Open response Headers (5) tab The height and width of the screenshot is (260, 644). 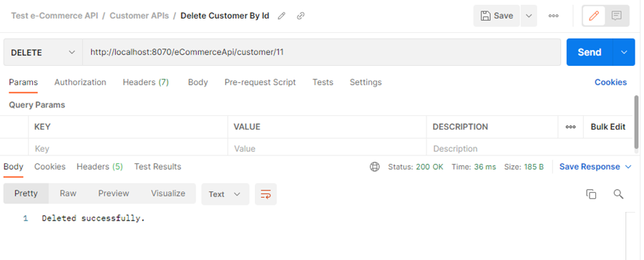99,167
